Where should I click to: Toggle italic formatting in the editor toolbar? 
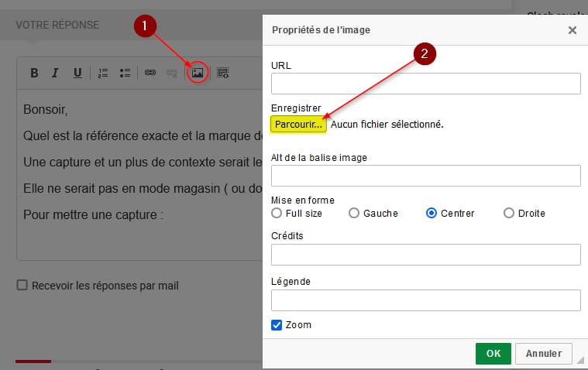pos(55,73)
